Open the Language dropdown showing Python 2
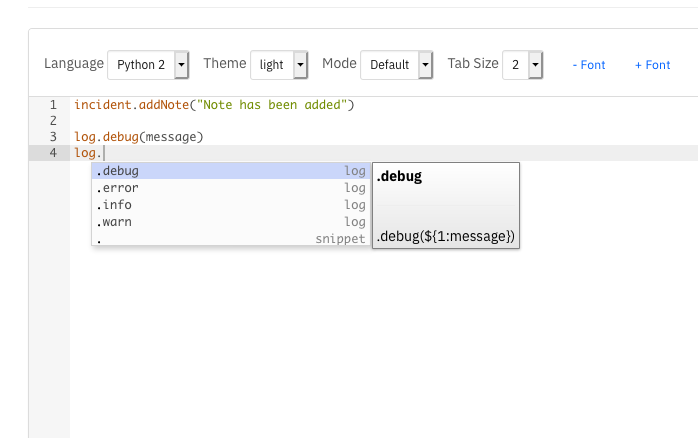This screenshot has width=698, height=438. click(148, 65)
